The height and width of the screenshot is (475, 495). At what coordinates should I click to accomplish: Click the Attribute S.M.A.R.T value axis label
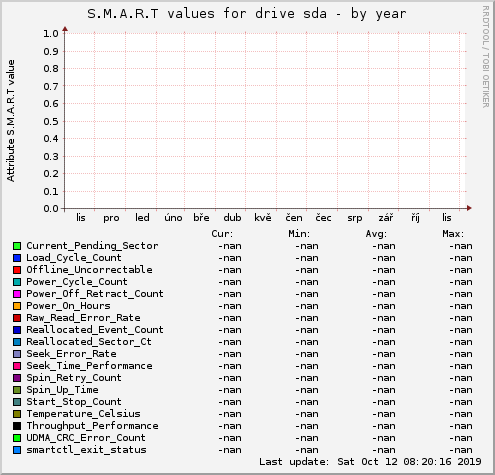11,121
